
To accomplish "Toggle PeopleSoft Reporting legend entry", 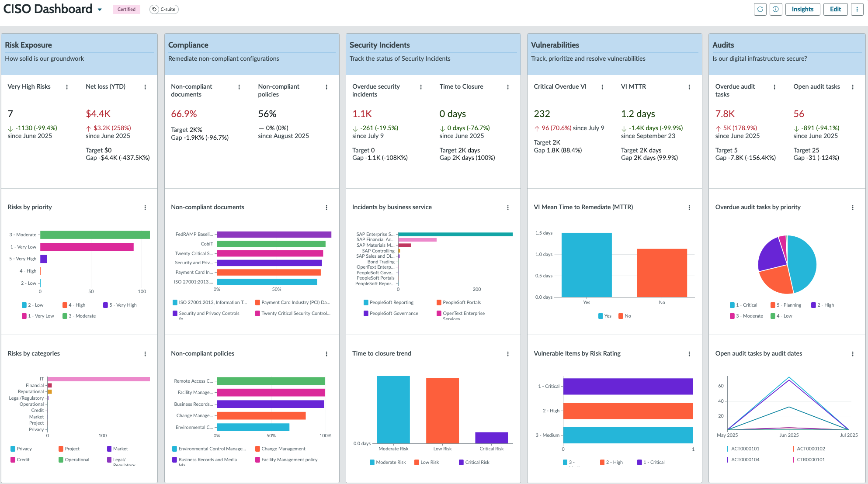I will [389, 302].
